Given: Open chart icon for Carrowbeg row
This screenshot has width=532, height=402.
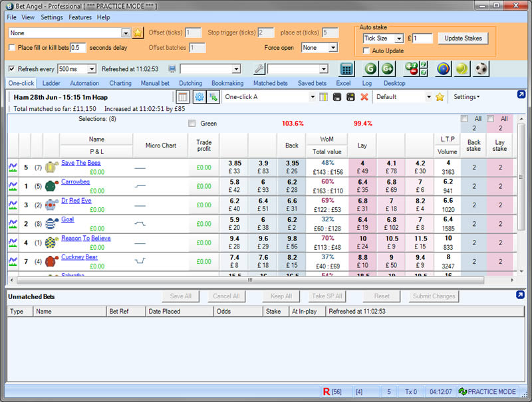Looking at the screenshot, I should (13, 186).
